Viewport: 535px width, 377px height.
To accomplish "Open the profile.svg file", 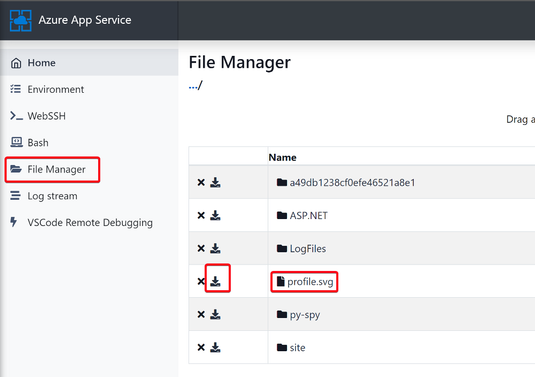I will point(310,282).
